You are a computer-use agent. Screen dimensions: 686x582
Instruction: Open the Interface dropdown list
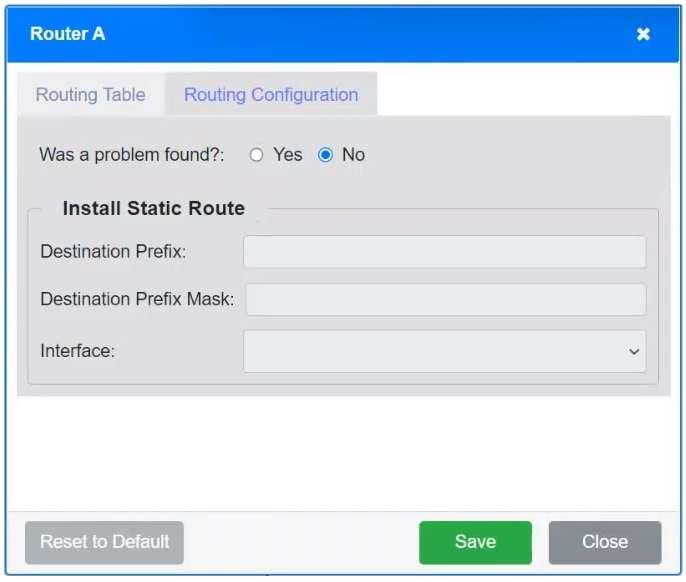444,351
